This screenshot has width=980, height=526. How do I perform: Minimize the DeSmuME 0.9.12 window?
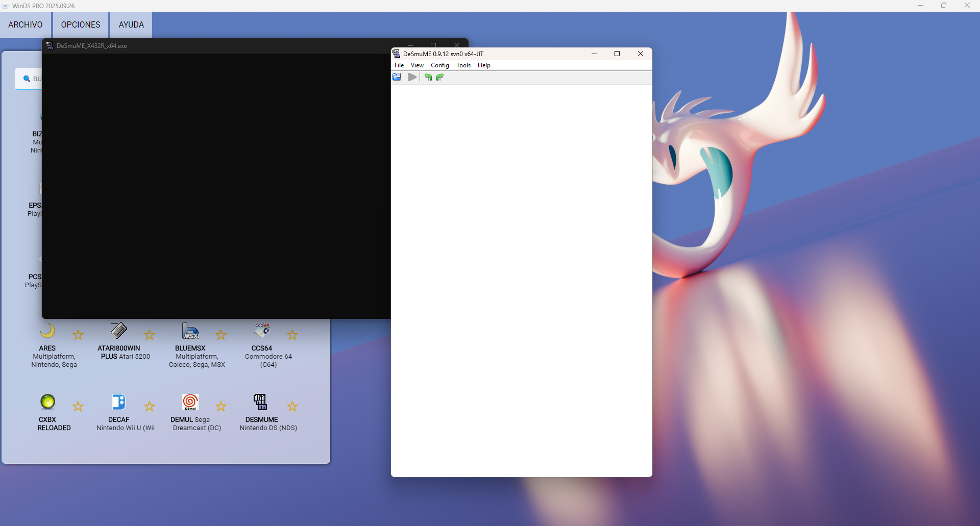click(x=594, y=54)
